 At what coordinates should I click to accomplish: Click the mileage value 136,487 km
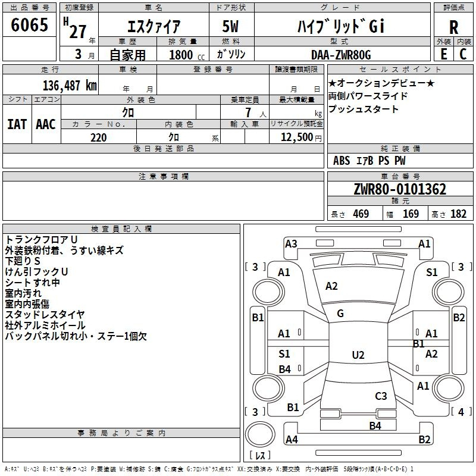[x=70, y=85]
